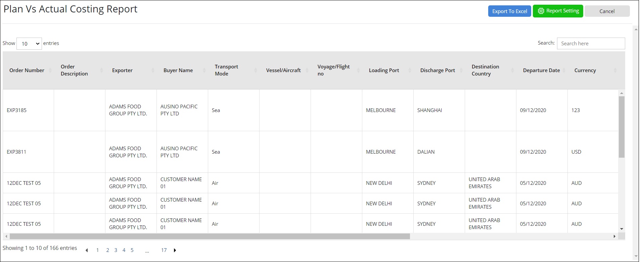Viewport: 644px width, 262px height.
Task: Open page 1 in pagination
Action: (98, 250)
